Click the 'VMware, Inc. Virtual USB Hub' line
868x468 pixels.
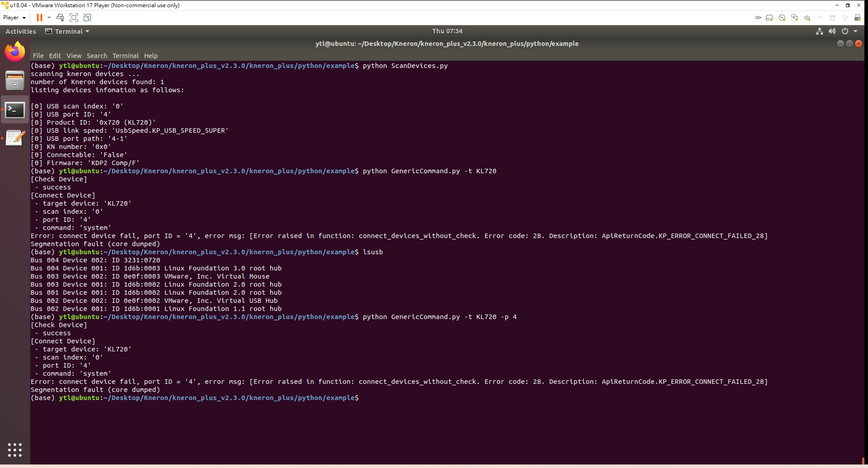(x=154, y=301)
